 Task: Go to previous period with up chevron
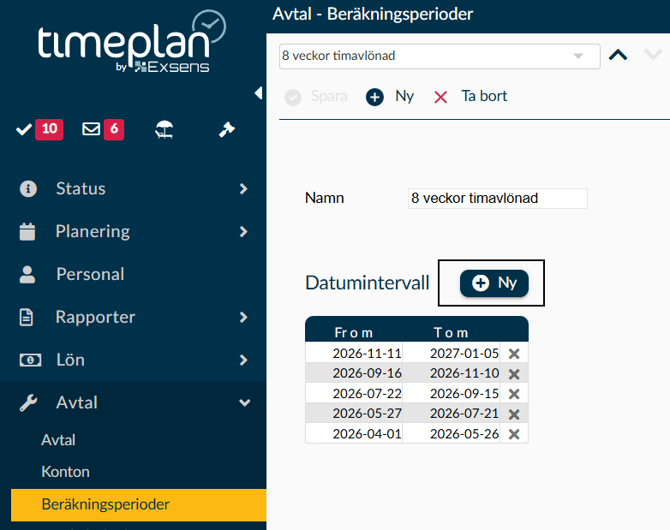point(618,56)
